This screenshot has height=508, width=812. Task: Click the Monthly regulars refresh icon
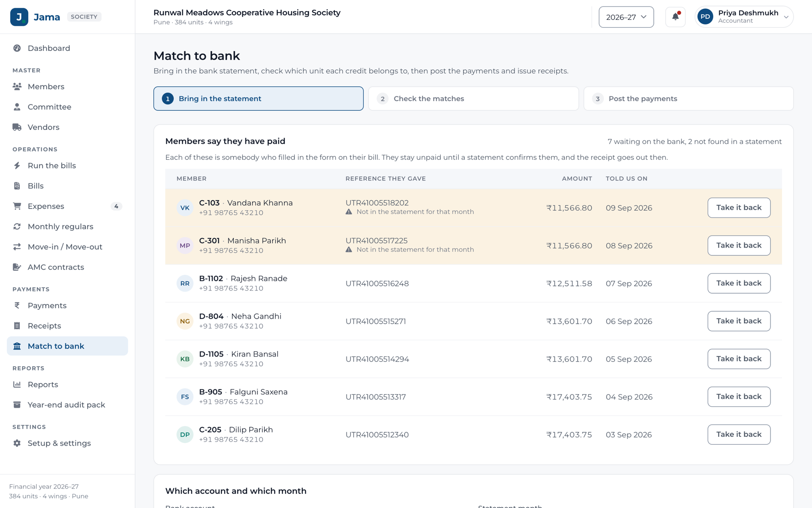pos(17,226)
